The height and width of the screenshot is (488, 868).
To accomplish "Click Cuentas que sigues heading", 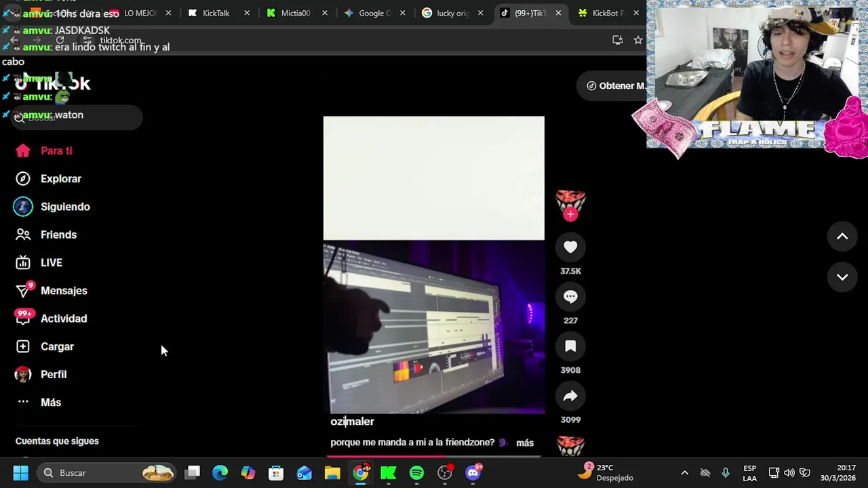I will (57, 441).
